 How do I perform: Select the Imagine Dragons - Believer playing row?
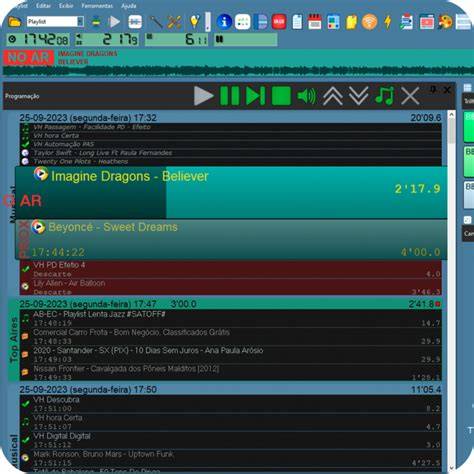click(x=231, y=192)
